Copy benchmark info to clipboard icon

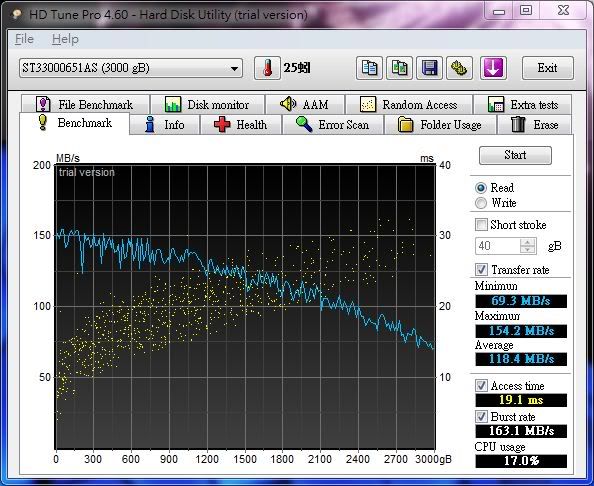369,68
